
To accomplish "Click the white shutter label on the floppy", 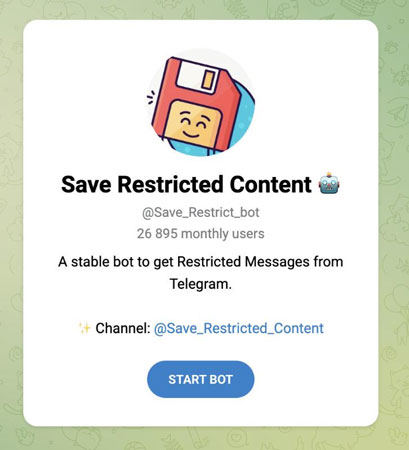I will [x=197, y=77].
